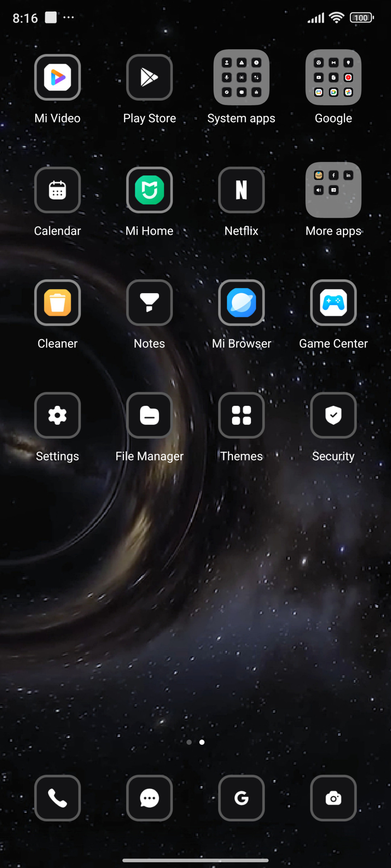Expand the Google apps folder
Screen dimensions: 391x868
click(x=333, y=77)
